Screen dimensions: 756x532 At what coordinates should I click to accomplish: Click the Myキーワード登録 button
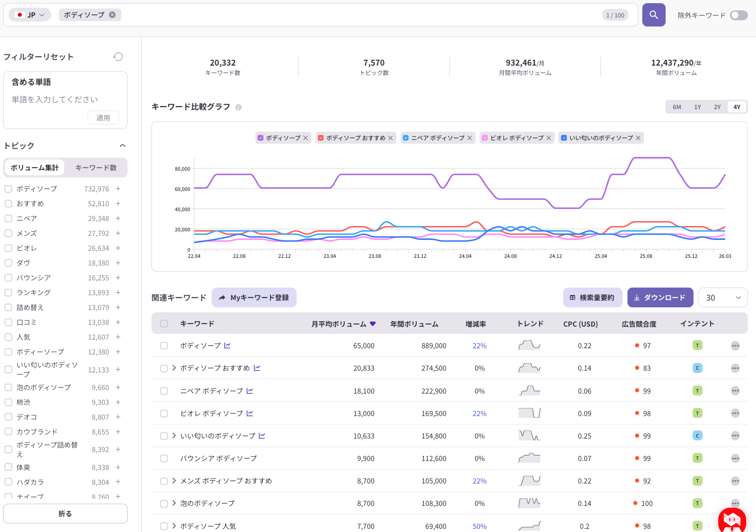pos(254,297)
